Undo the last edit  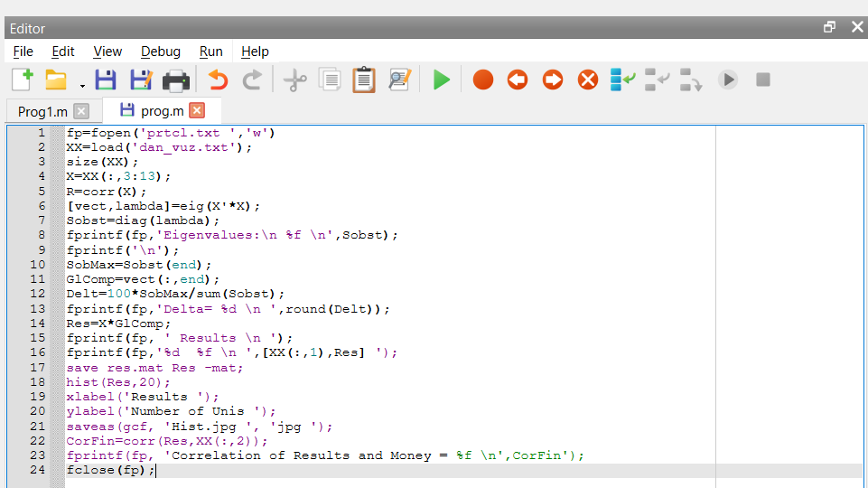click(218, 80)
